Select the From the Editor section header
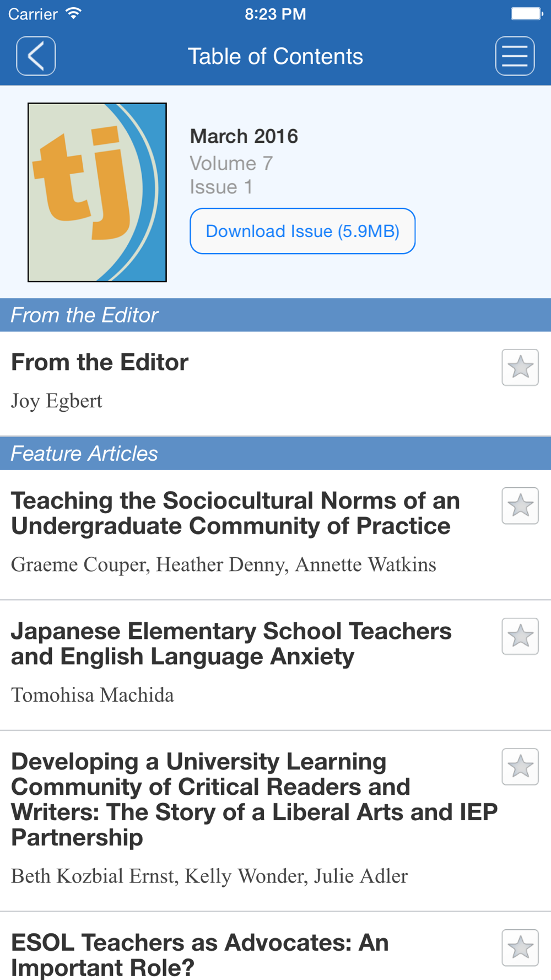The height and width of the screenshot is (980, 551). pyautogui.click(x=275, y=315)
